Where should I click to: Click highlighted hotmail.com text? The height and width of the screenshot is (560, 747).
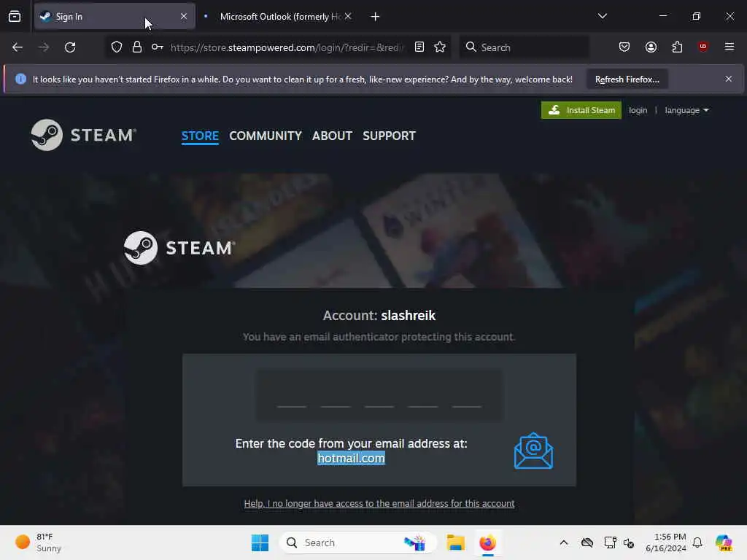(x=351, y=458)
